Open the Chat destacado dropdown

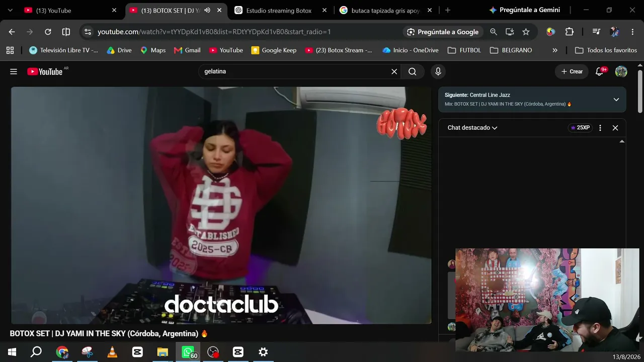pyautogui.click(x=472, y=128)
